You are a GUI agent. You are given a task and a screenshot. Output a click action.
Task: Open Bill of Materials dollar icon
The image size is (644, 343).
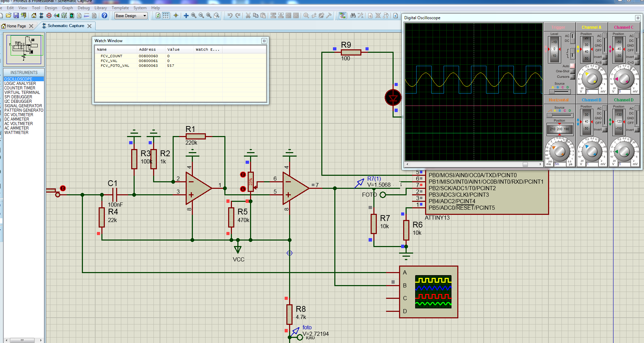click(x=79, y=15)
